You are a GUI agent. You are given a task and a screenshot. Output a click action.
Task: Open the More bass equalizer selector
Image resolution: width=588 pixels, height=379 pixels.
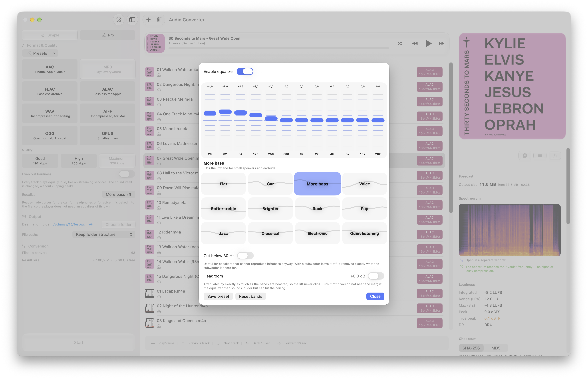119,194
